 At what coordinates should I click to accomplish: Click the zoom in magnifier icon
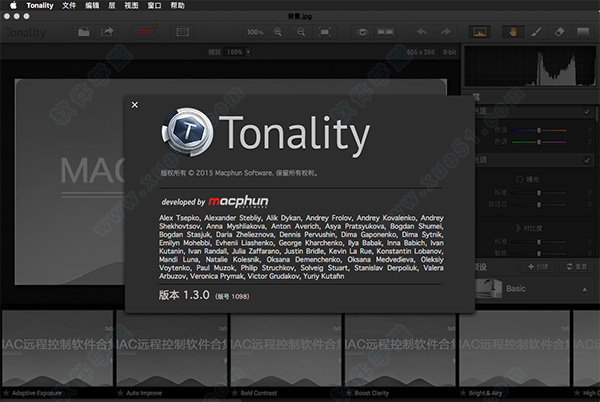(278, 32)
